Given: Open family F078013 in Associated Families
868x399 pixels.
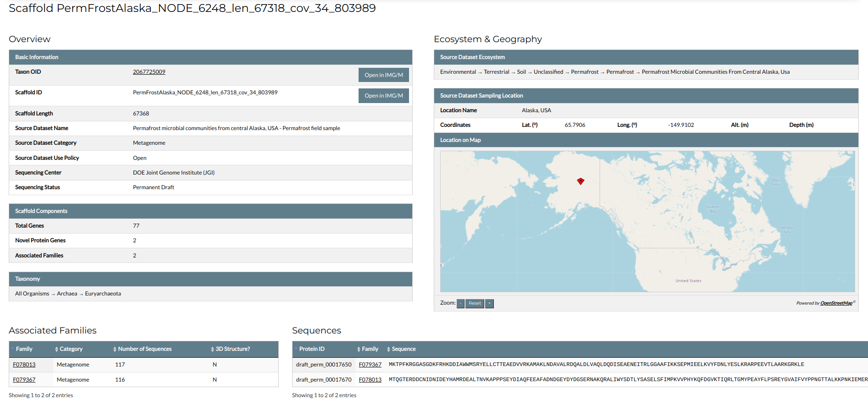Looking at the screenshot, I should coord(24,365).
